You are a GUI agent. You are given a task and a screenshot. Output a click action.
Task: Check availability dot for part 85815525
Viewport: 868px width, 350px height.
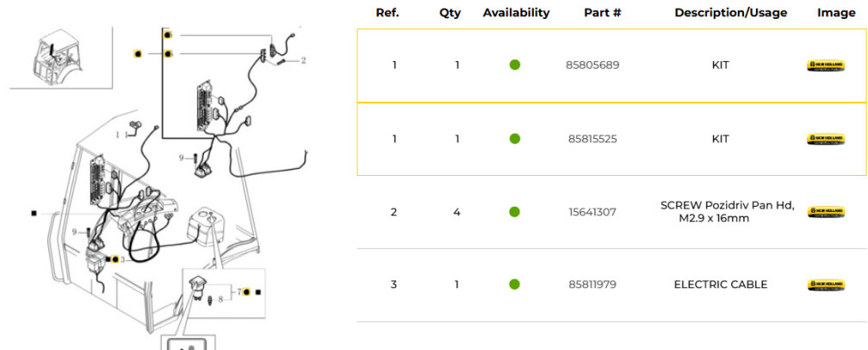515,139
